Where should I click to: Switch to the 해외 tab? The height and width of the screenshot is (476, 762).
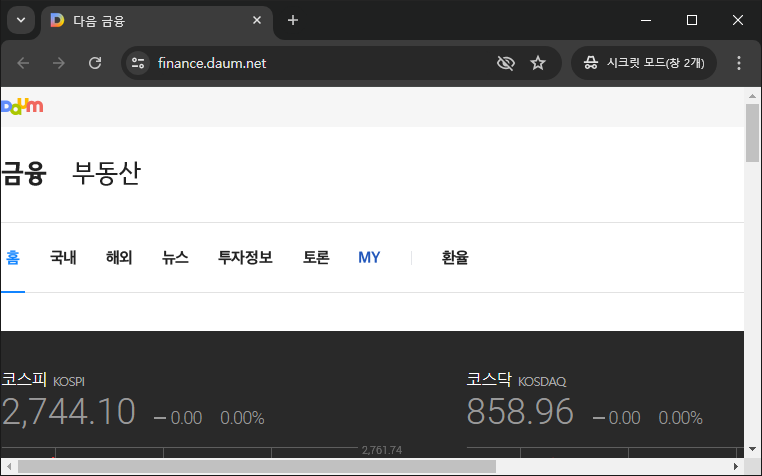pos(119,257)
